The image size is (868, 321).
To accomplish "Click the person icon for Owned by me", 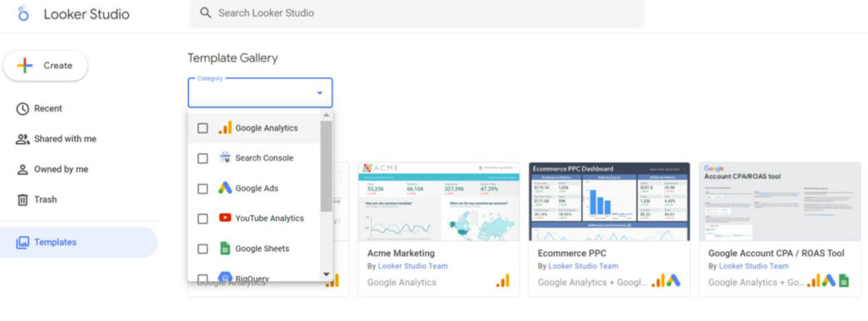I will tap(22, 169).
